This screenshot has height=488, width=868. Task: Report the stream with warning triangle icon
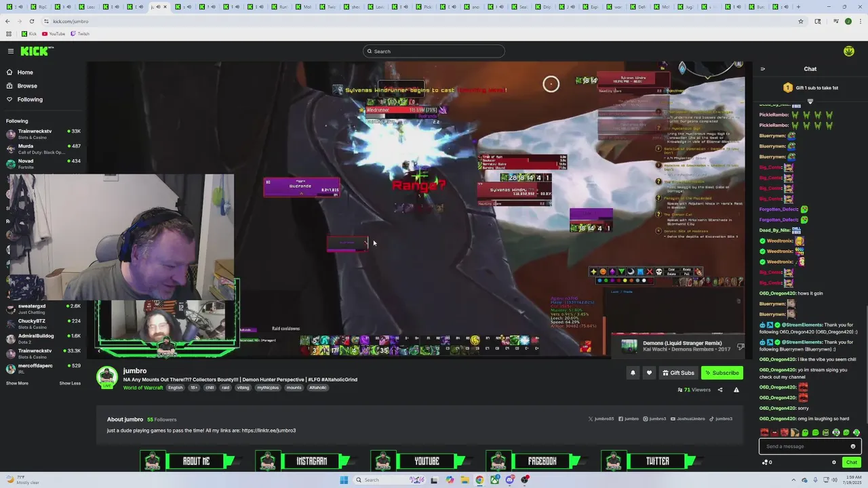(x=736, y=390)
